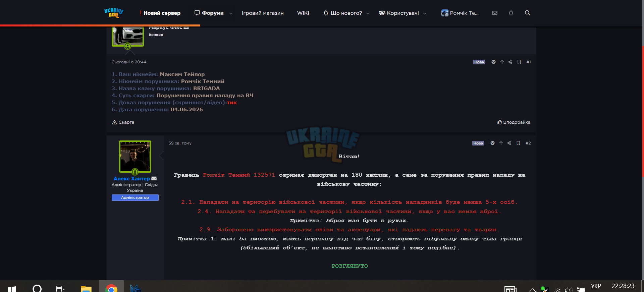
Task: Open the taskbar clock showing 22:28:23
Action: tap(623, 286)
